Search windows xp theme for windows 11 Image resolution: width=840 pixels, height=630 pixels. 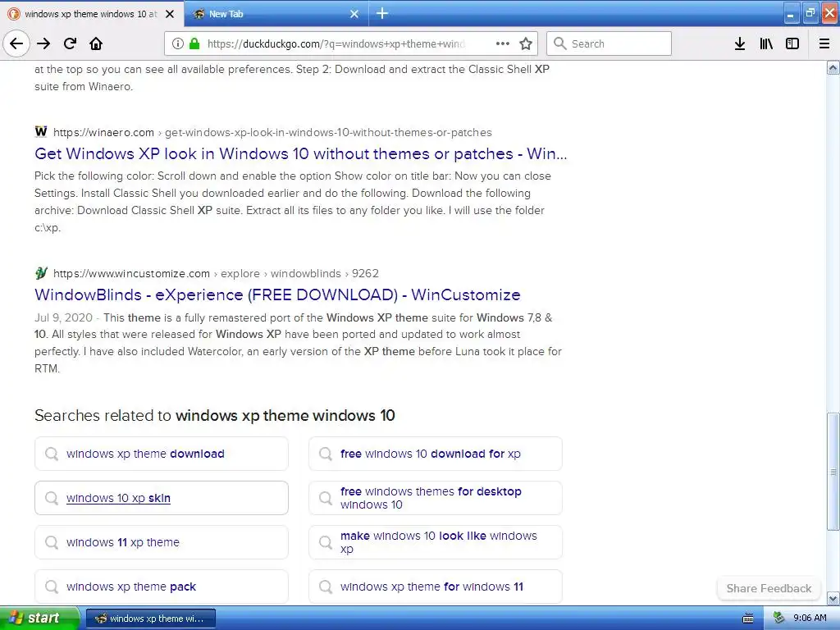pyautogui.click(x=436, y=587)
